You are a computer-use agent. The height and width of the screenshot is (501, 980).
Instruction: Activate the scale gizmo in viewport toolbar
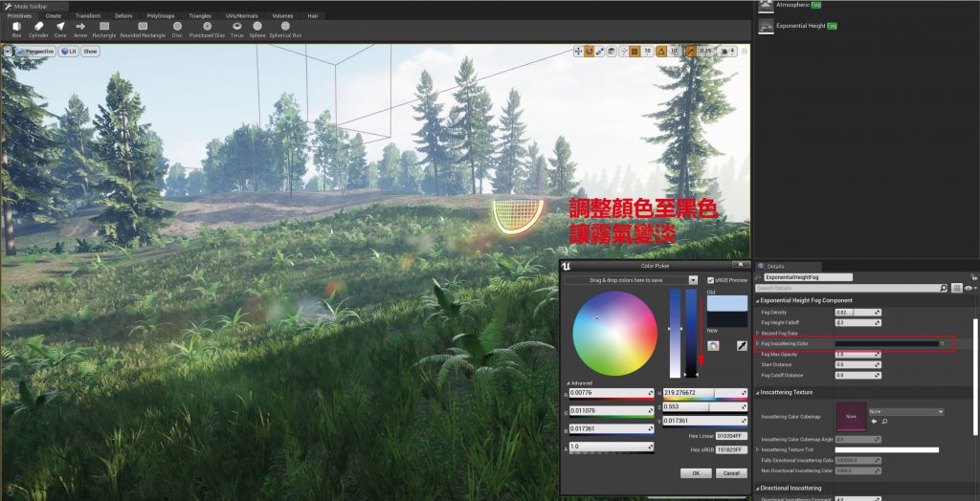[599, 52]
